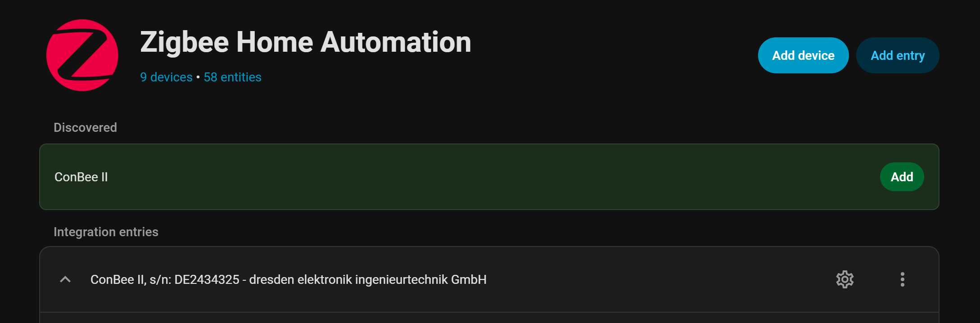Click the Add device button
This screenshot has height=323, width=980.
pyautogui.click(x=803, y=55)
